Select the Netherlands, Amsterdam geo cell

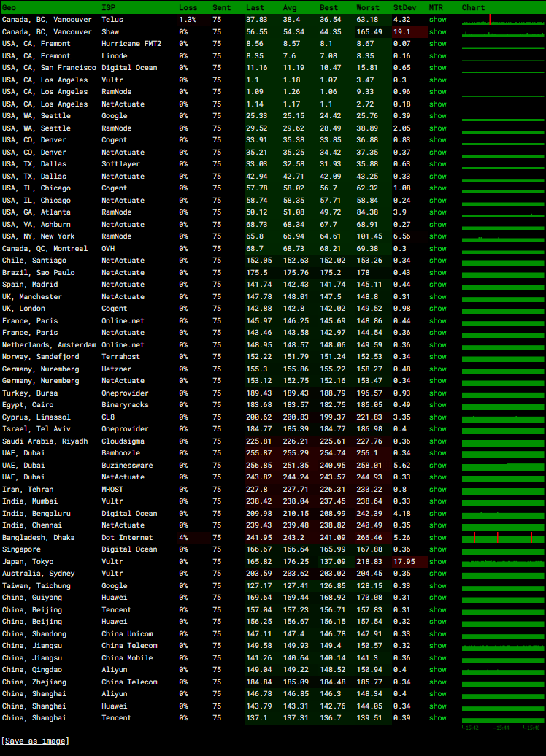coord(49,345)
